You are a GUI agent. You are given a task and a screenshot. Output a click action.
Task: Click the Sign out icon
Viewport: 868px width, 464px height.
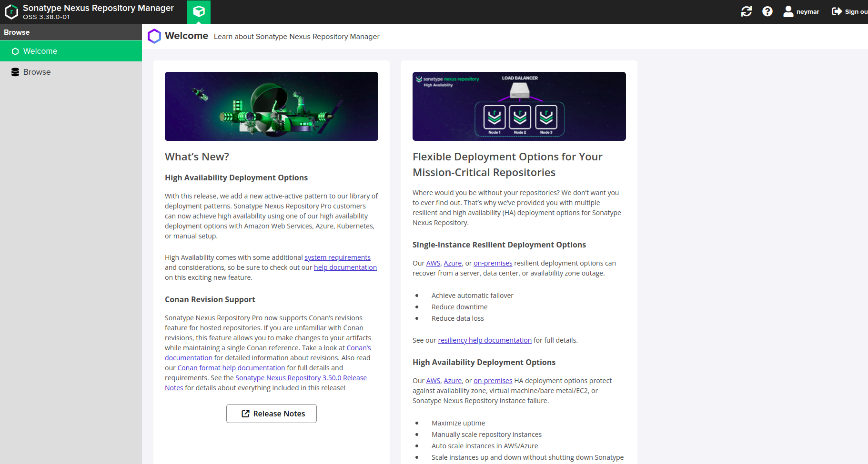[837, 11]
